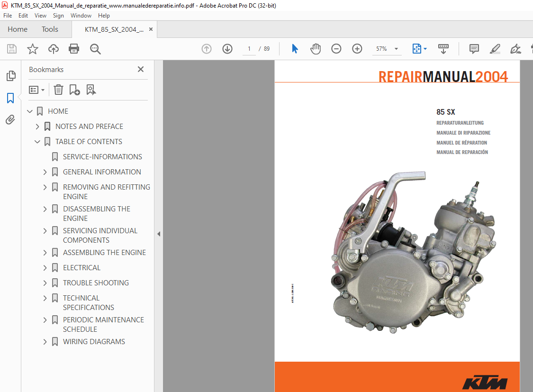Expand DISASSEMBLING THE ENGINE bookmark

point(45,209)
